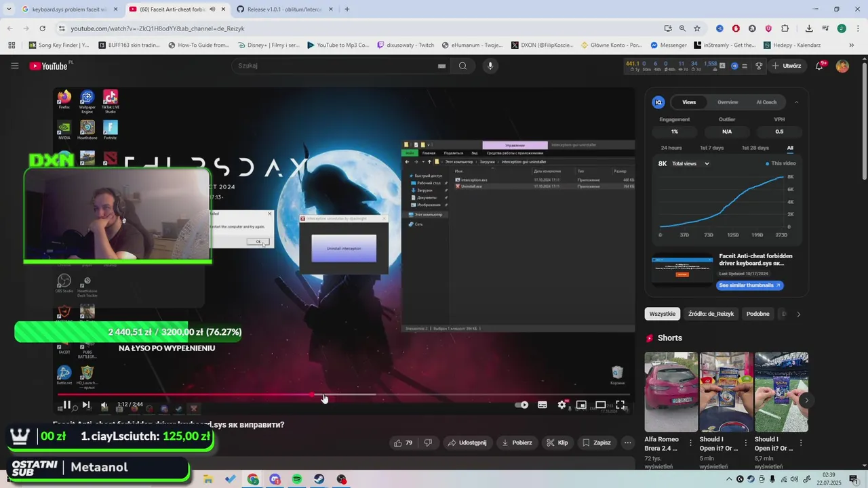Open YouTube account avatar menu
The width and height of the screenshot is (868, 488).
tap(842, 66)
